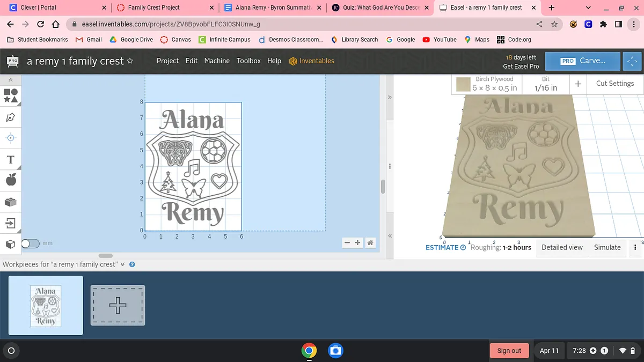This screenshot has width=644, height=362.
Task: Click the Sign out button
Action: (x=509, y=351)
